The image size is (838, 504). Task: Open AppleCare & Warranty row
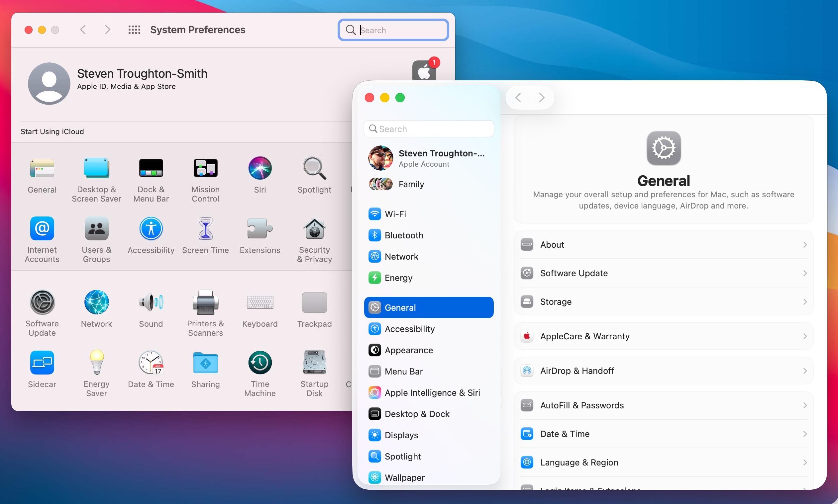tap(664, 336)
